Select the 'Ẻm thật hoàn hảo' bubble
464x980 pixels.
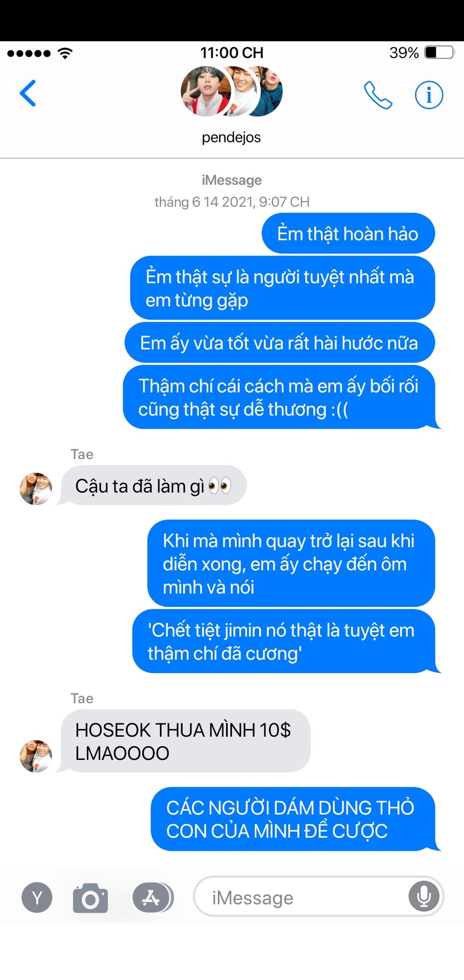pos(348,234)
